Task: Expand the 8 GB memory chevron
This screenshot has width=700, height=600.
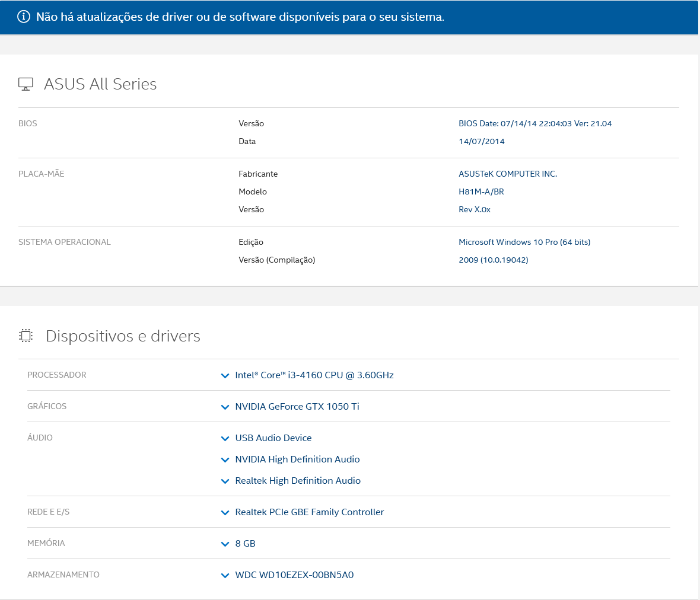Action: click(225, 544)
